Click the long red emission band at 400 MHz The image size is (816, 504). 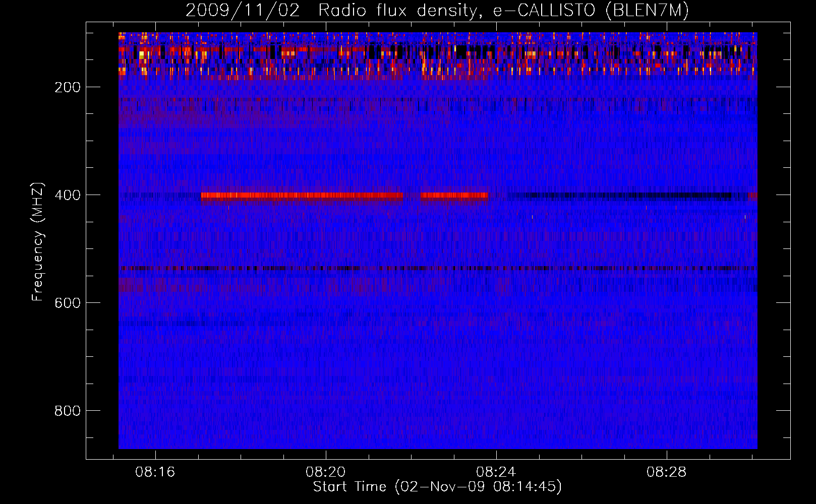pos(302,196)
